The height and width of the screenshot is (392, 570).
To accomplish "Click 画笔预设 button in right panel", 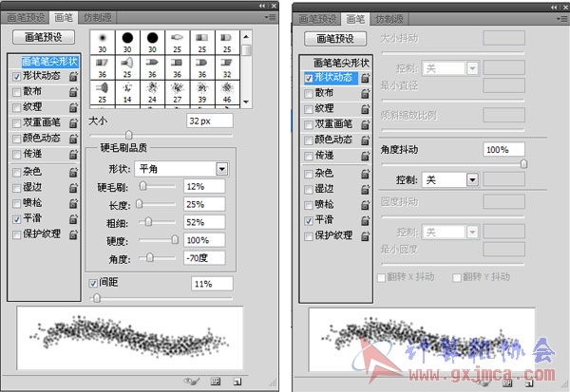I will click(x=335, y=39).
